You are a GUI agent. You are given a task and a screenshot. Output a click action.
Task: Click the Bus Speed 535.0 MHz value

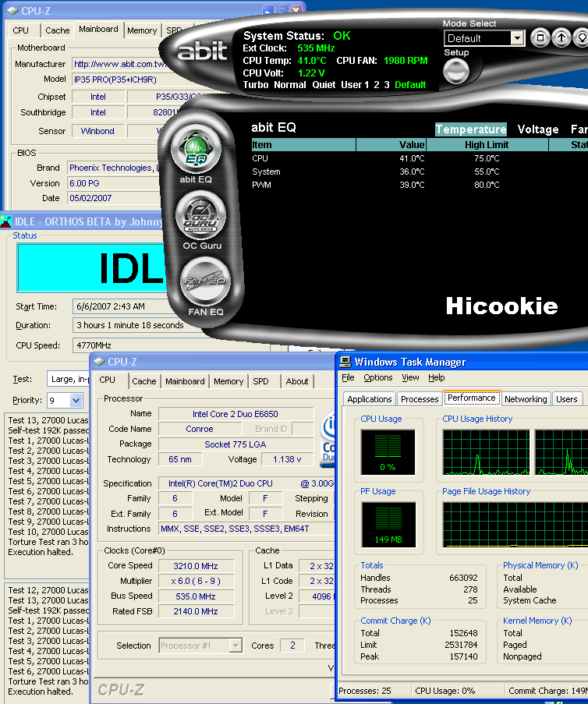196,596
